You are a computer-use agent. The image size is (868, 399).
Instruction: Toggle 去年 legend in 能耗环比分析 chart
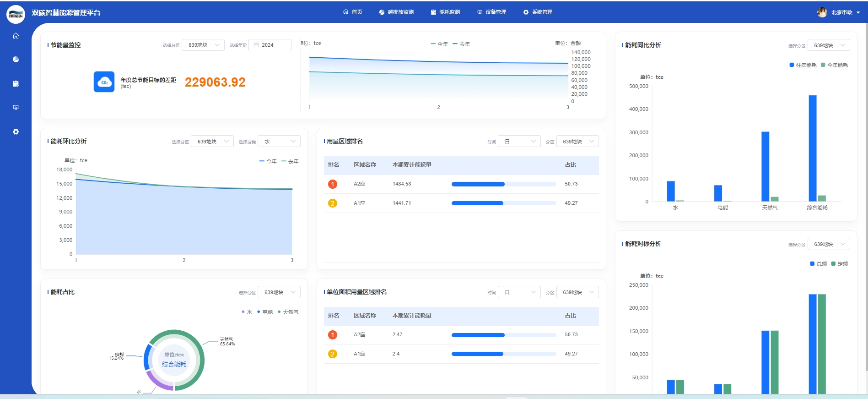click(290, 161)
